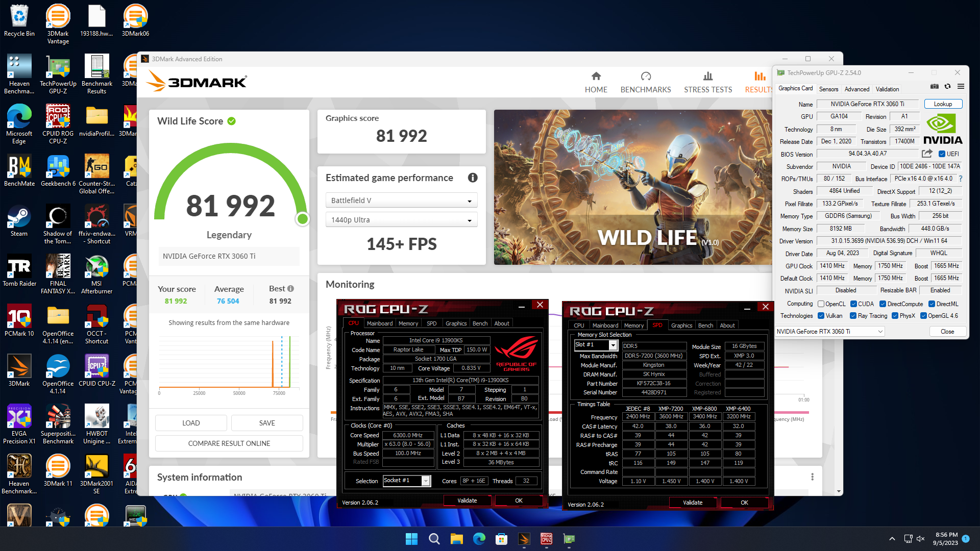Screen dimensions: 980x551
Task: Toggle the Vulkan checkbox
Action: pyautogui.click(x=821, y=316)
